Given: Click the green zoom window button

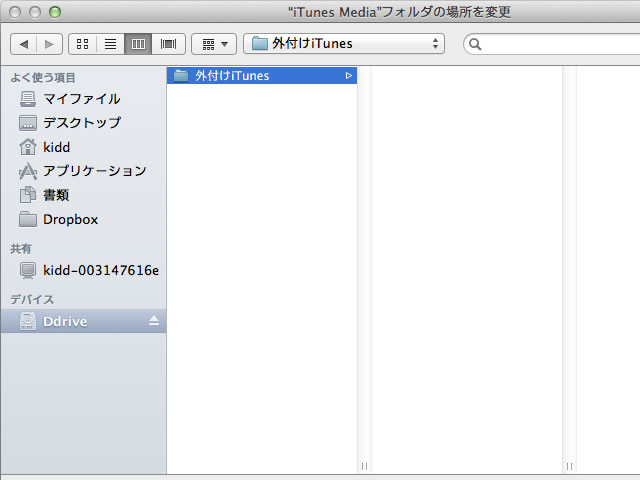Looking at the screenshot, I should [55, 12].
